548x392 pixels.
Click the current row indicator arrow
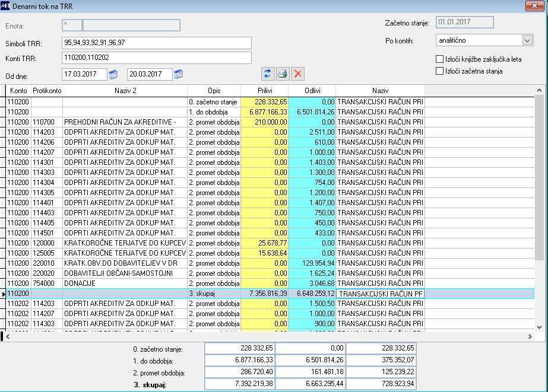click(x=4, y=294)
